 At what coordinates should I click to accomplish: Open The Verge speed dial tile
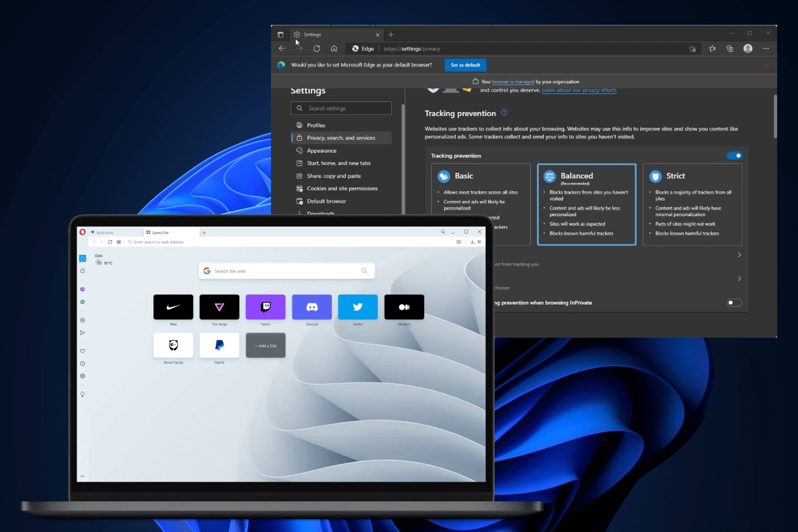[x=219, y=307]
